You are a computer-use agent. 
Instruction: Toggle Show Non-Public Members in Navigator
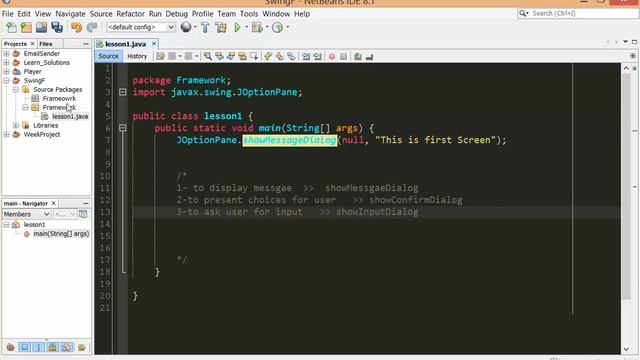[52, 347]
